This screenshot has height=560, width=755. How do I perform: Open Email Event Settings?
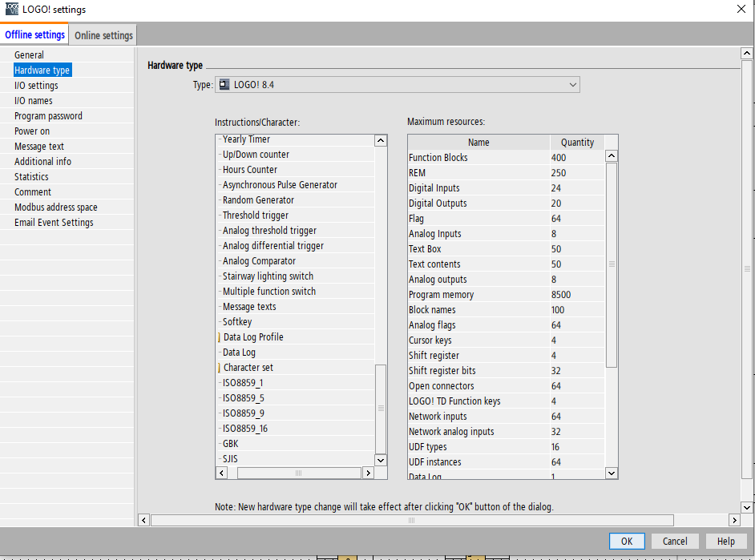pyautogui.click(x=54, y=223)
